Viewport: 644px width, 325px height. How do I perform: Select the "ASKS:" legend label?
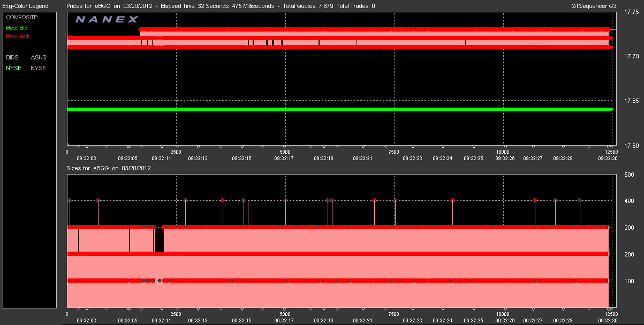[39, 57]
